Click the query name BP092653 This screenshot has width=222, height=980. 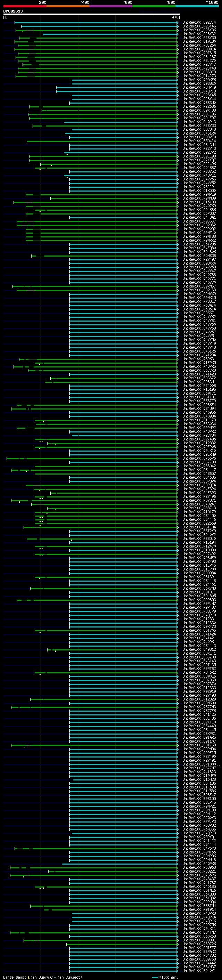(13, 11)
